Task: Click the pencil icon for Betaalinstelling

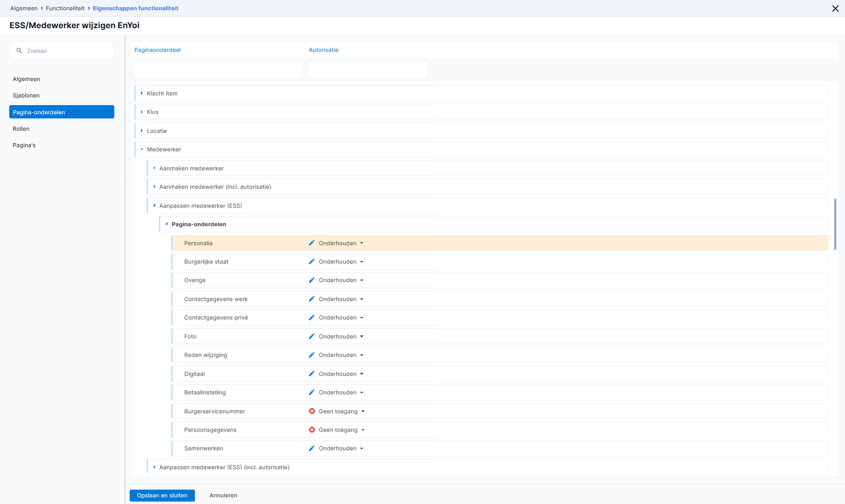Action: [312, 392]
